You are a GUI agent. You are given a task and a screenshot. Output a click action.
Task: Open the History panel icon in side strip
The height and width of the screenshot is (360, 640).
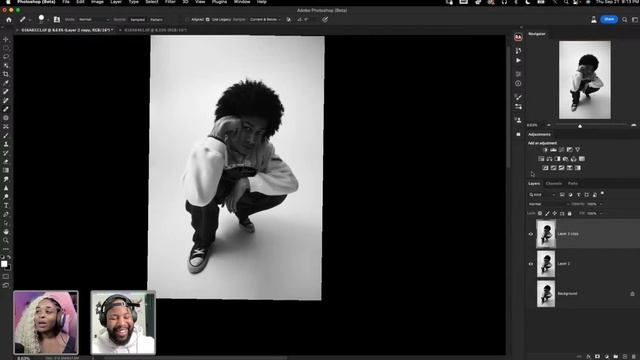pos(518,51)
